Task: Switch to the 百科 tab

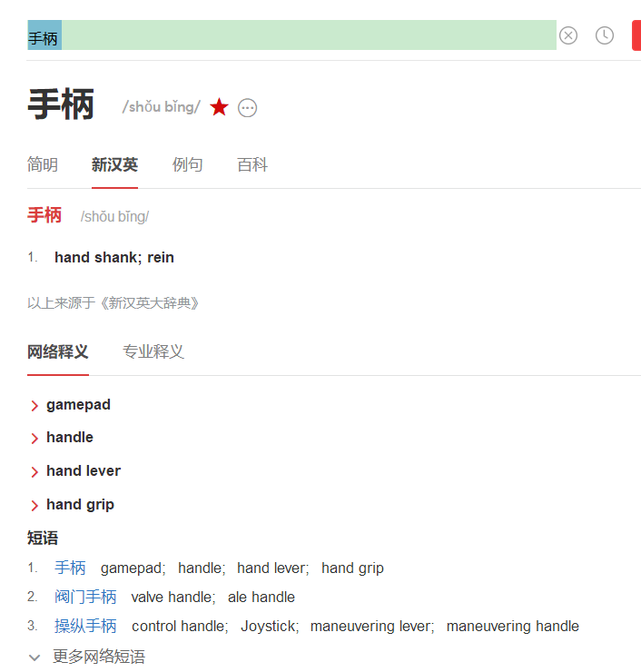Action: (x=252, y=164)
